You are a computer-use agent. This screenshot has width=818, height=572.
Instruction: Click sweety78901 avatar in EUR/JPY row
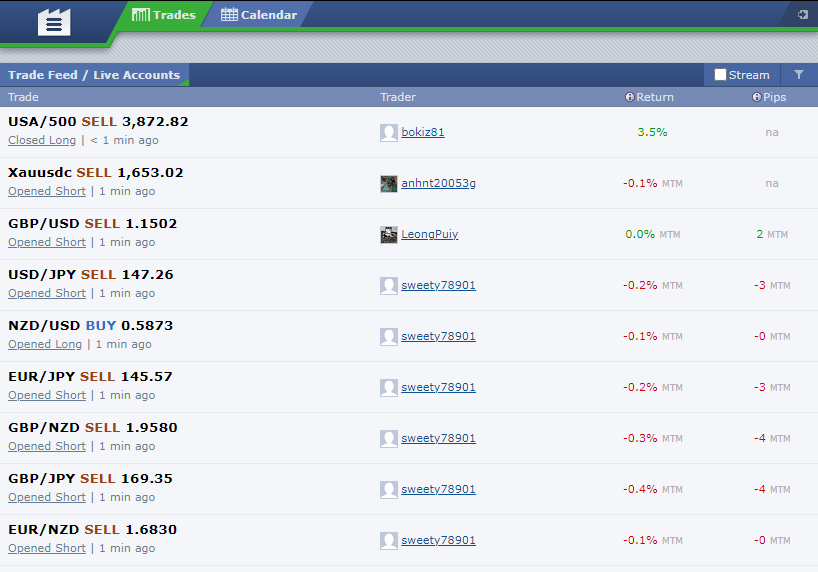[x=389, y=388]
